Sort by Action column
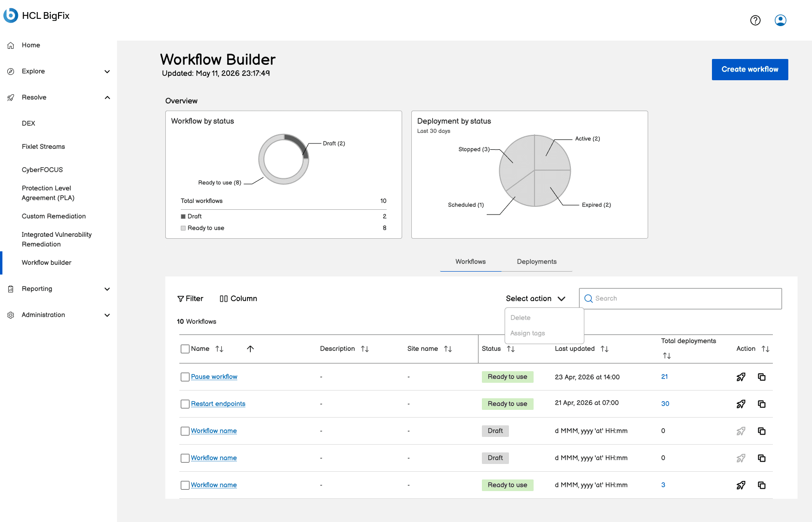Screen dimensions: 812x522 [x=766, y=349]
